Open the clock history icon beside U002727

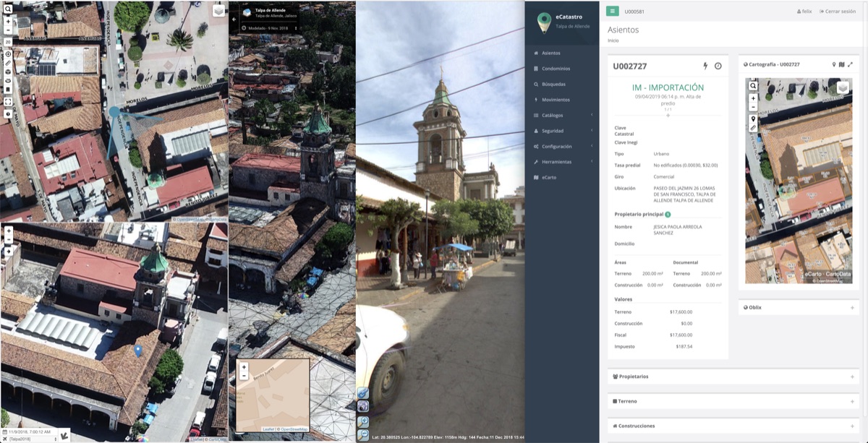coord(718,66)
